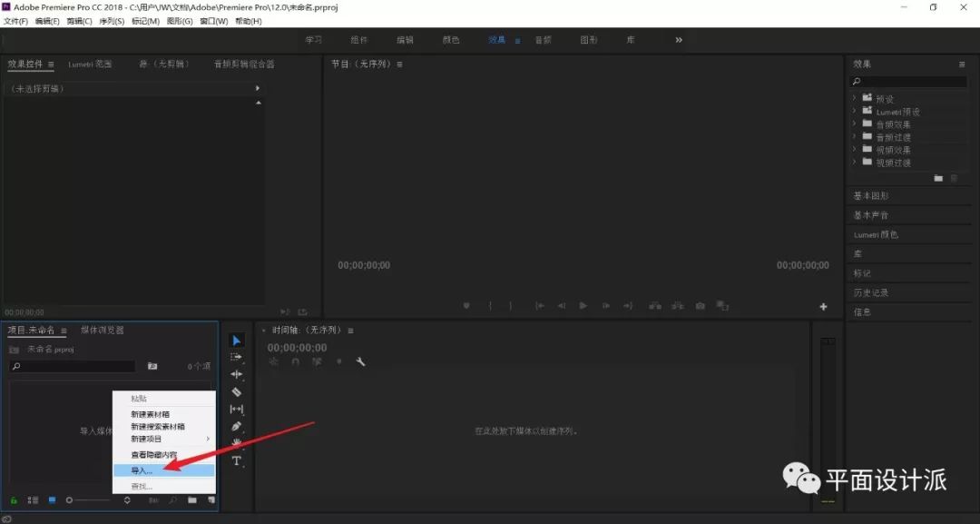The width and height of the screenshot is (980, 524).
Task: Click the Lift button in Program monitor
Action: coord(655,306)
